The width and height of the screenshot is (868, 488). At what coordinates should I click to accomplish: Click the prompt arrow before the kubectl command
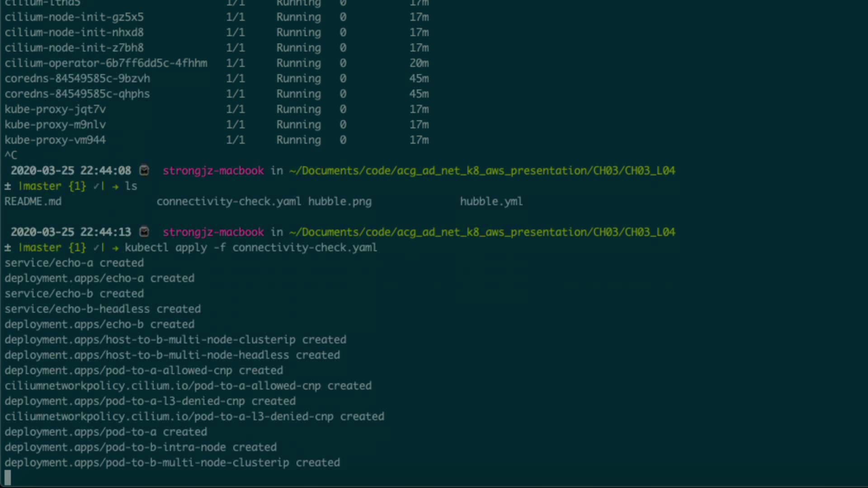(x=115, y=248)
